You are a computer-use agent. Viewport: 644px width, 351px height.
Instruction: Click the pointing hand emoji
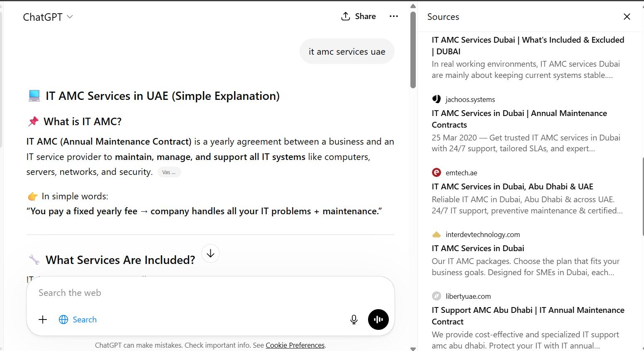pos(33,196)
